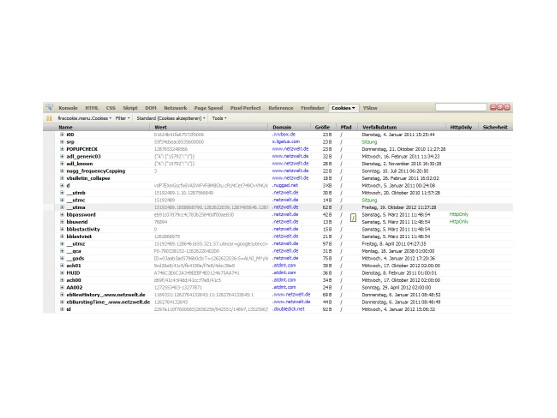Screen dimensions: 557x418
Task: Click the HttpOnly label in bbpassword row
Action: coord(459,215)
